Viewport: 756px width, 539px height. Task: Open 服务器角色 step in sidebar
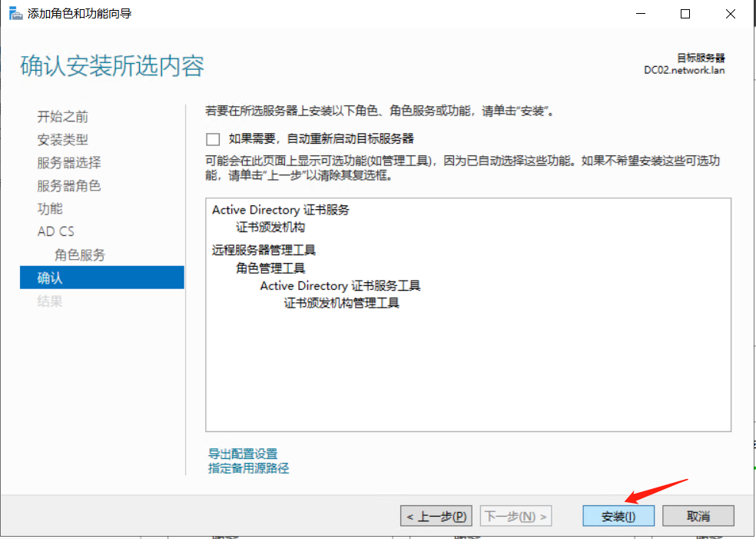click(69, 186)
